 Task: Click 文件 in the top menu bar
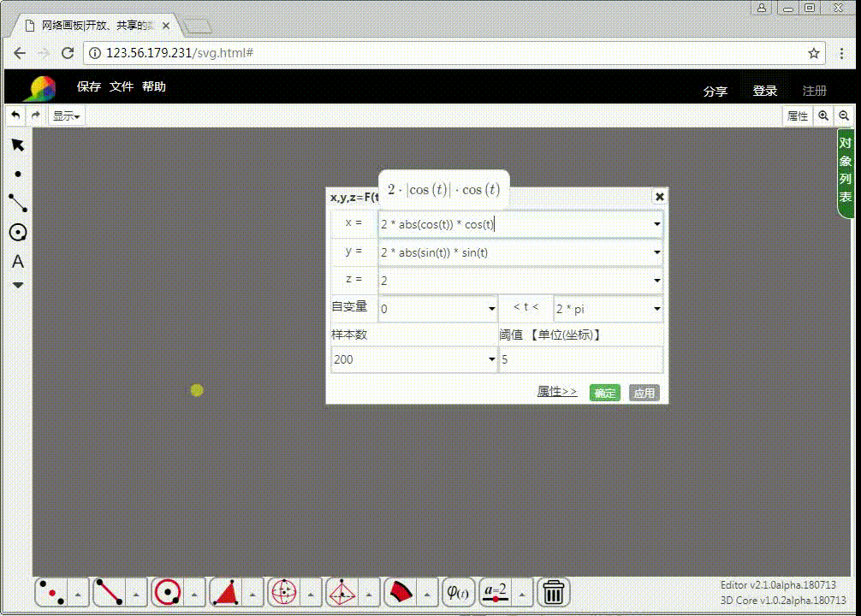(x=122, y=86)
